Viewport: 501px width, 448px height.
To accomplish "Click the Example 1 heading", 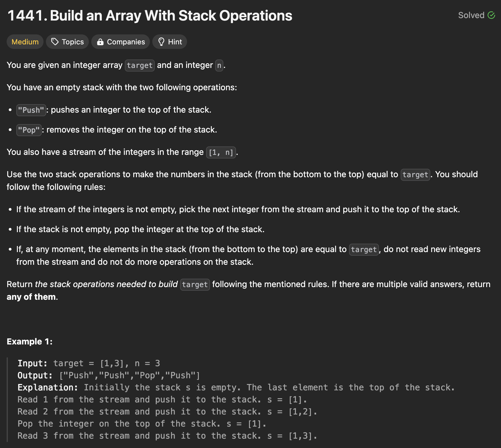I will pos(30,341).
